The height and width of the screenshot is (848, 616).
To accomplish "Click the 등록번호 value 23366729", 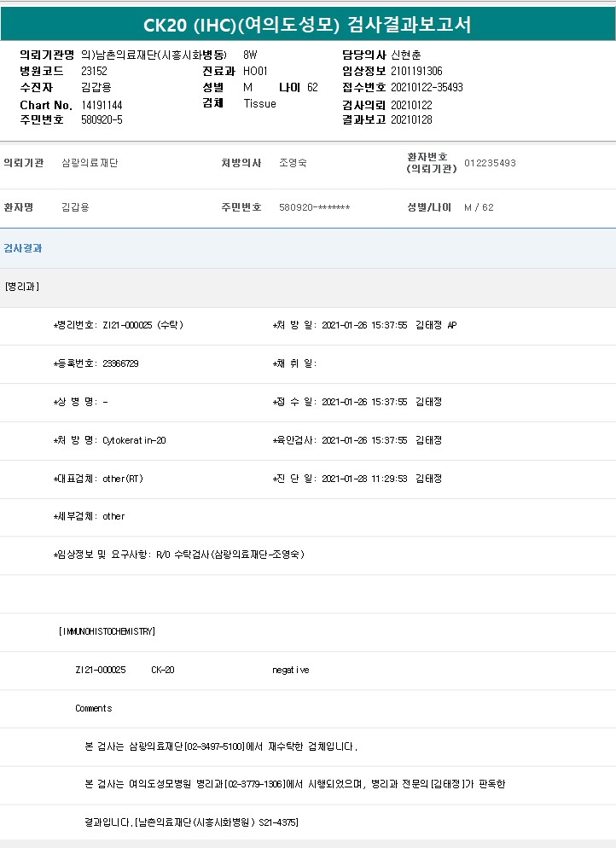I will click(120, 363).
